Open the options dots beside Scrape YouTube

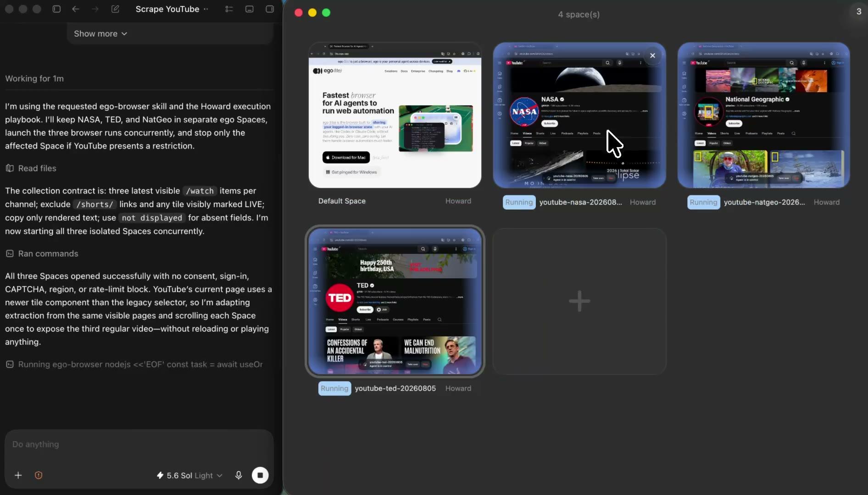tap(206, 9)
